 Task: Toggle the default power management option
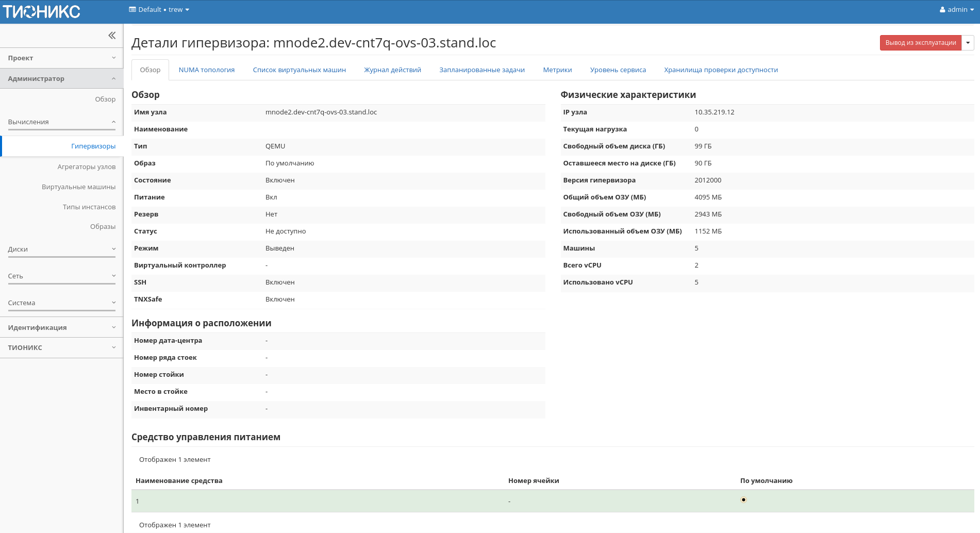pos(743,499)
